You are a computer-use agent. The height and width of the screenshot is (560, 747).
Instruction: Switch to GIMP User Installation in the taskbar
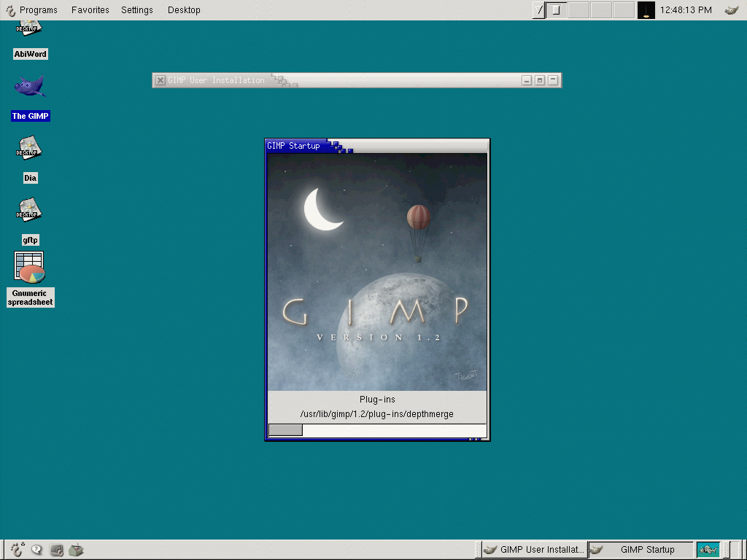535,550
